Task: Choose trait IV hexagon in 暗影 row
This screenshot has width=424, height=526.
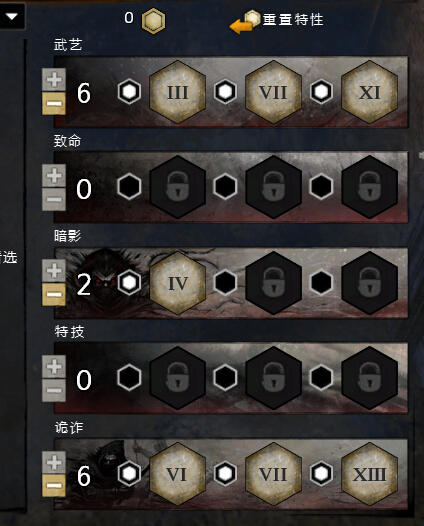Action: [x=177, y=283]
